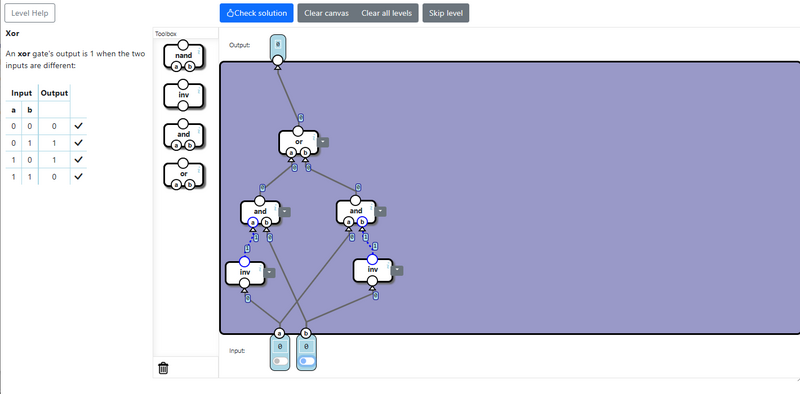Click the left inv gate on canvas
This screenshot has height=394, width=800.
click(245, 272)
